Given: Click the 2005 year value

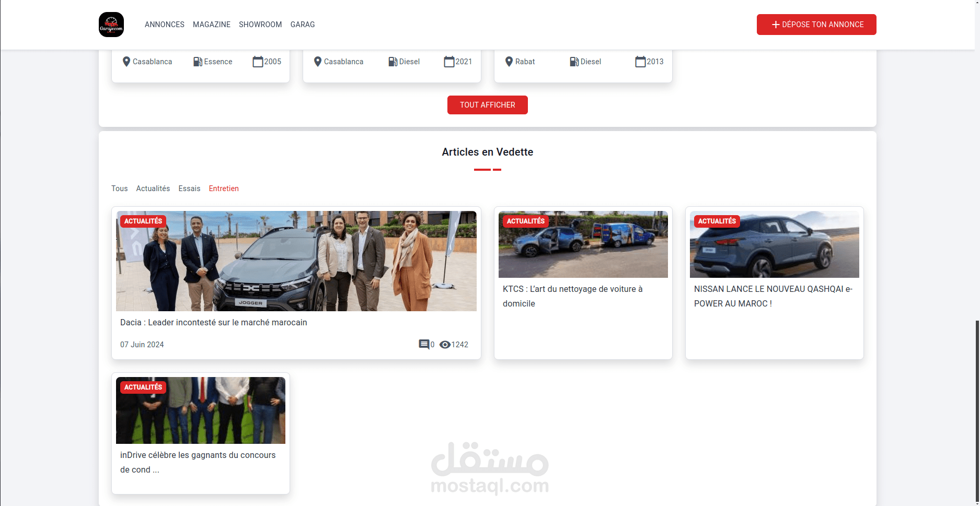Looking at the screenshot, I should tap(273, 62).
